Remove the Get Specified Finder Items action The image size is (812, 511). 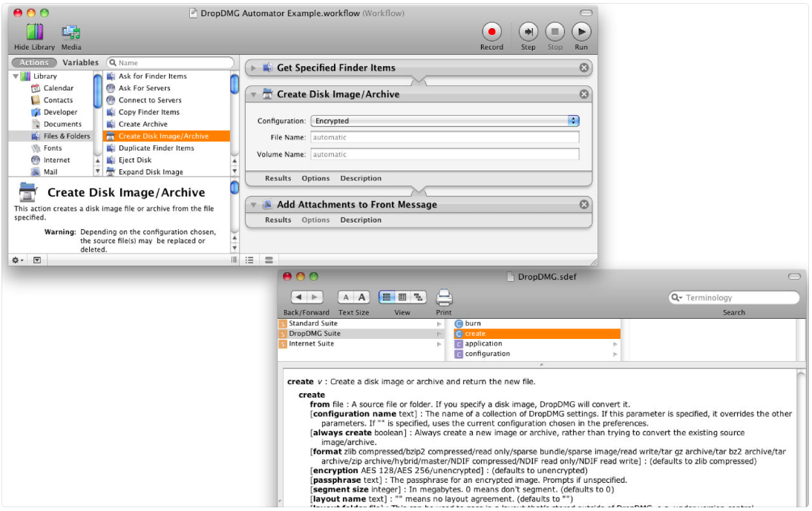click(x=583, y=67)
